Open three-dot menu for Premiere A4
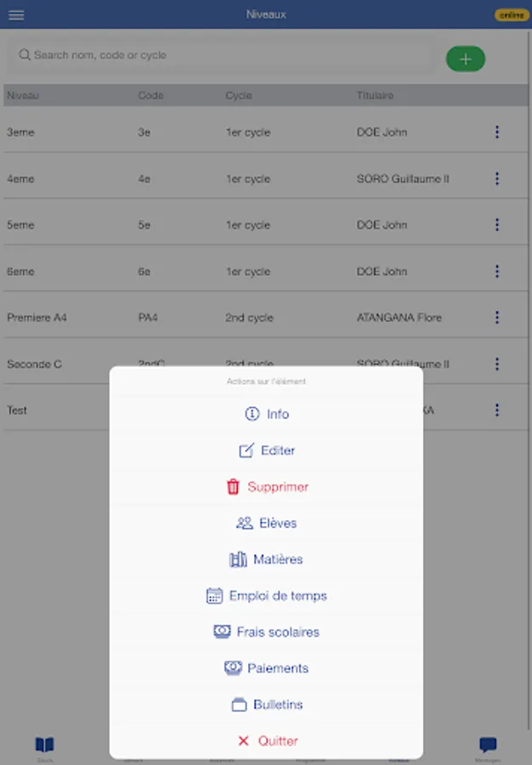The width and height of the screenshot is (532, 765). coord(497,317)
